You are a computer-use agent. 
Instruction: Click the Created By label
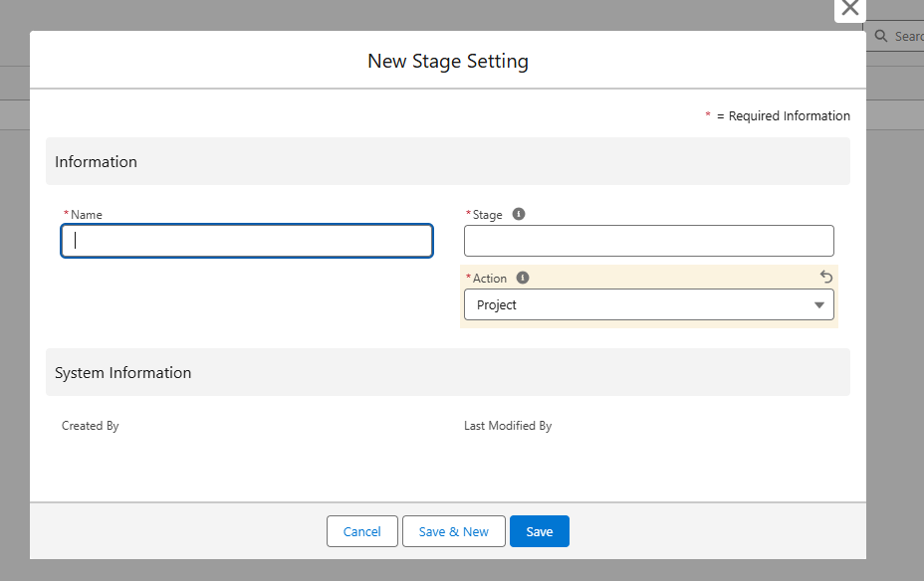[x=91, y=425]
